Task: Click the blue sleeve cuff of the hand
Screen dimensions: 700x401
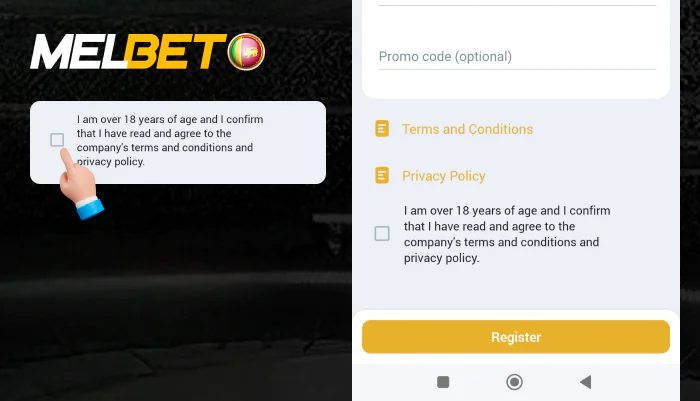Action: point(90,208)
